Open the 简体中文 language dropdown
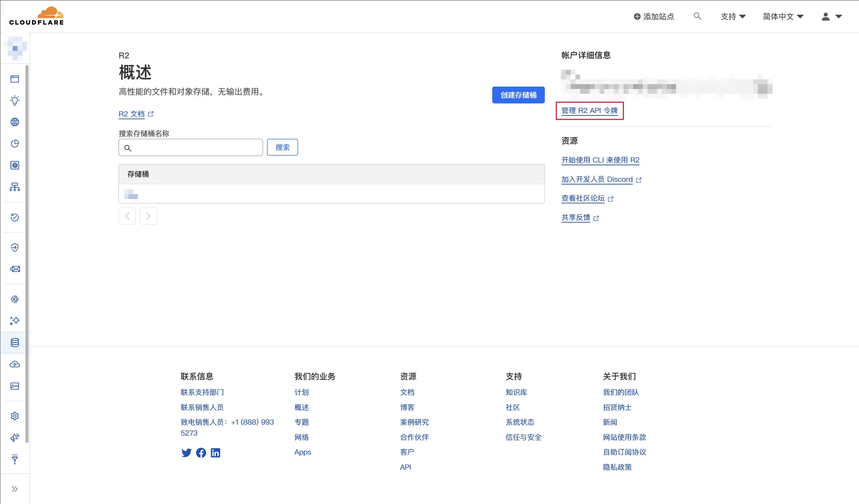 click(x=783, y=16)
